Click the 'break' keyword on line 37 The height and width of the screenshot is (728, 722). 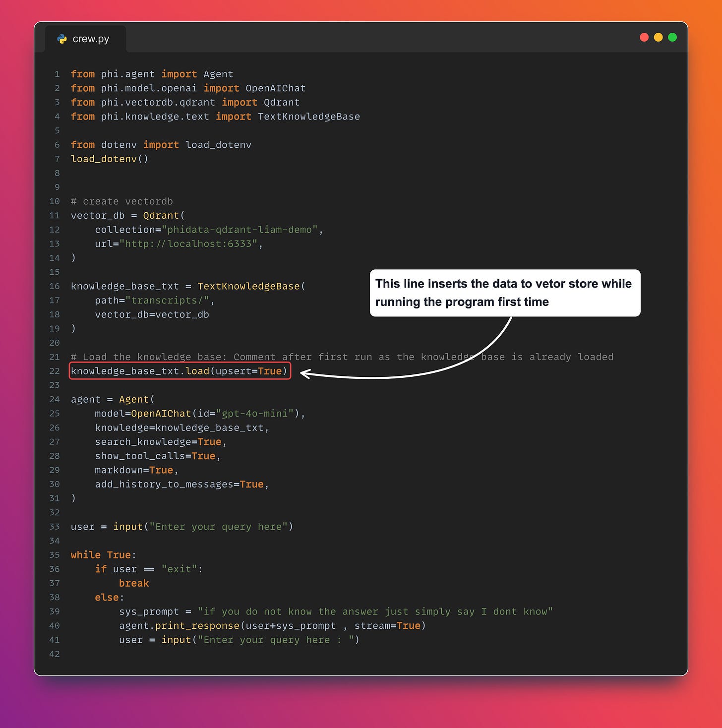(134, 583)
